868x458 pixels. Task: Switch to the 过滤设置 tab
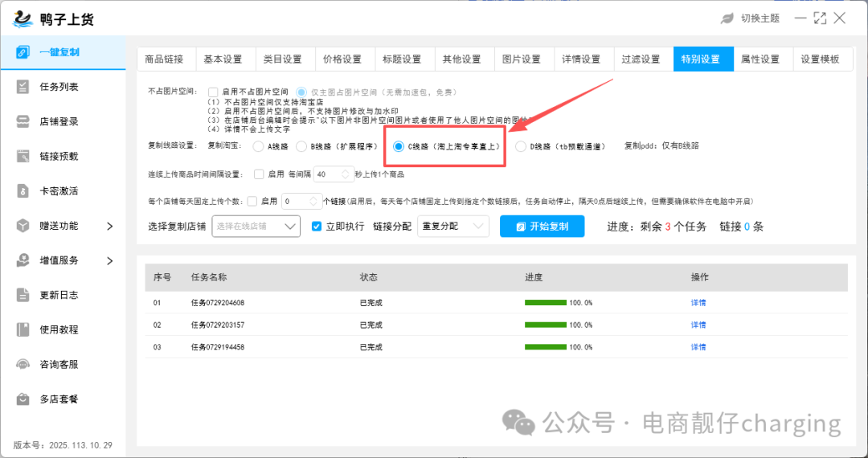(x=644, y=59)
